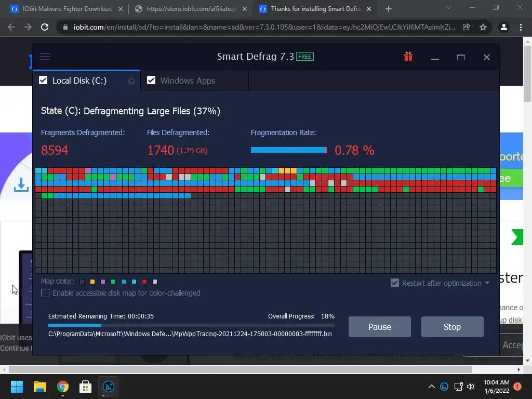Pick the green map color swatch

(113, 282)
